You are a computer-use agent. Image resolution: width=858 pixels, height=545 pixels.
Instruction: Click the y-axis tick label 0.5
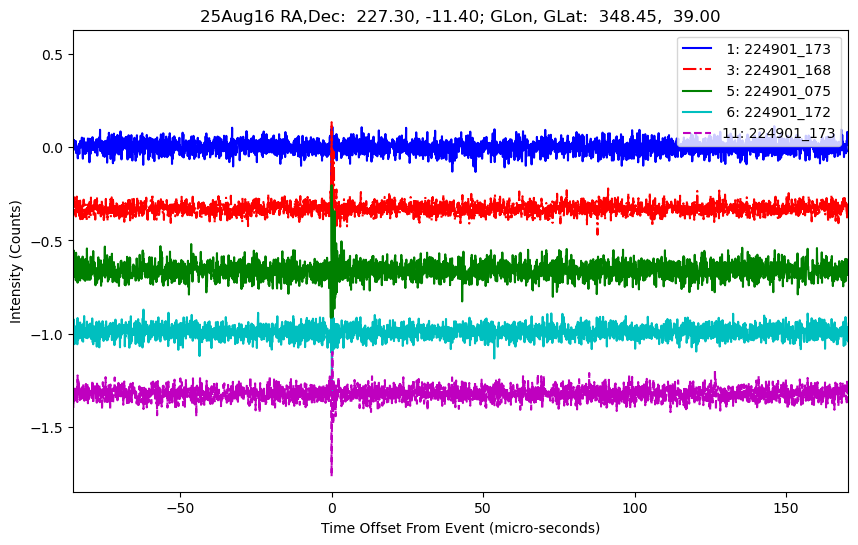click(53, 55)
